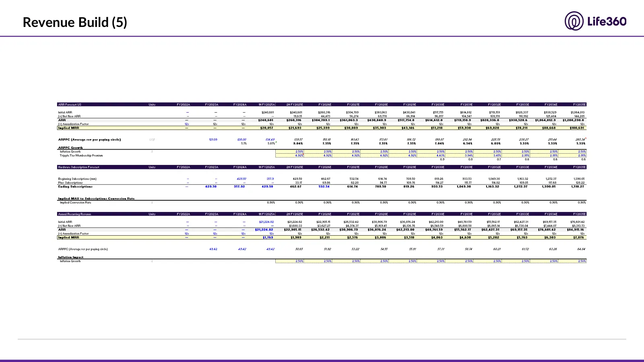Select the 357.92 ending subscriptions value
The width and height of the screenshot is (644, 362).
[x=239, y=187]
